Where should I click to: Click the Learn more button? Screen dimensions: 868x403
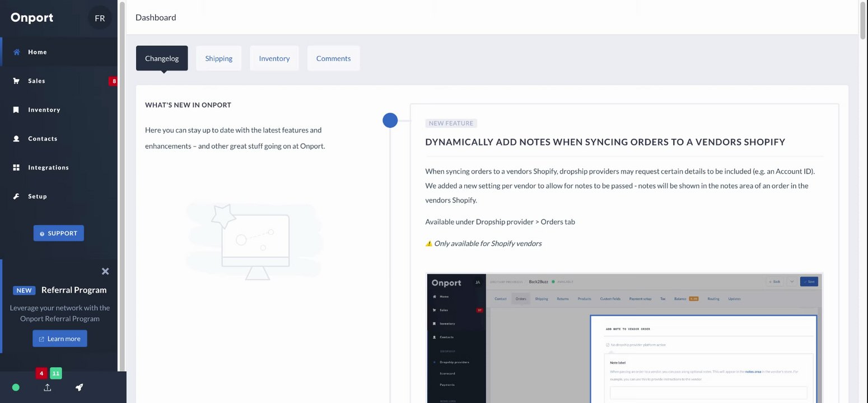(60, 339)
